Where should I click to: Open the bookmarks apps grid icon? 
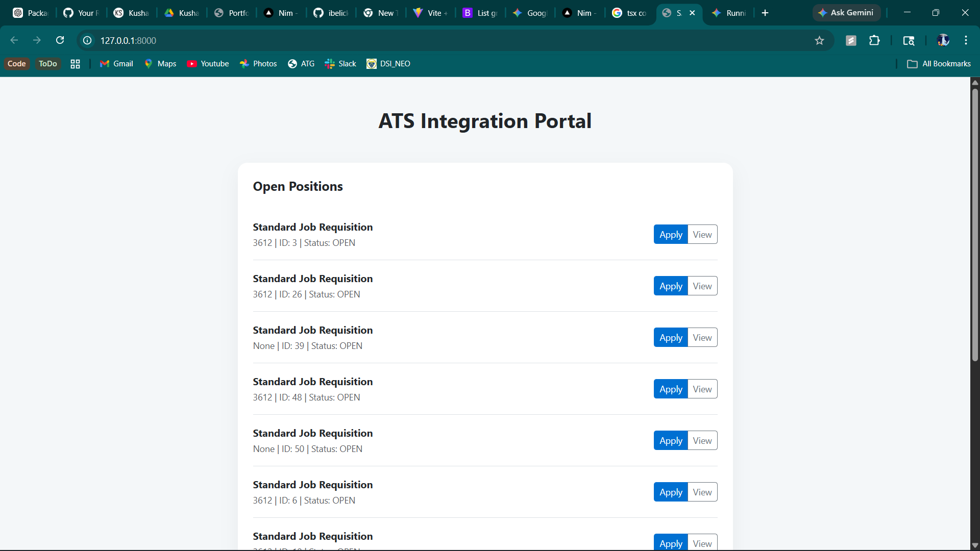point(75,64)
